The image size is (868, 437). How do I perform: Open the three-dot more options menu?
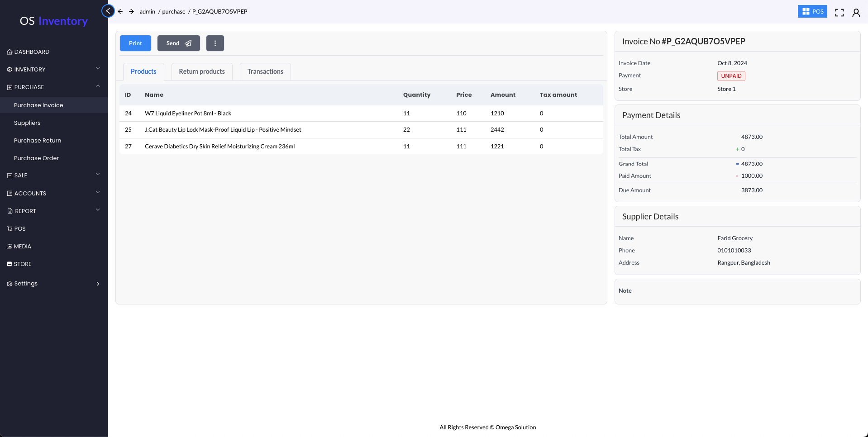pos(215,43)
